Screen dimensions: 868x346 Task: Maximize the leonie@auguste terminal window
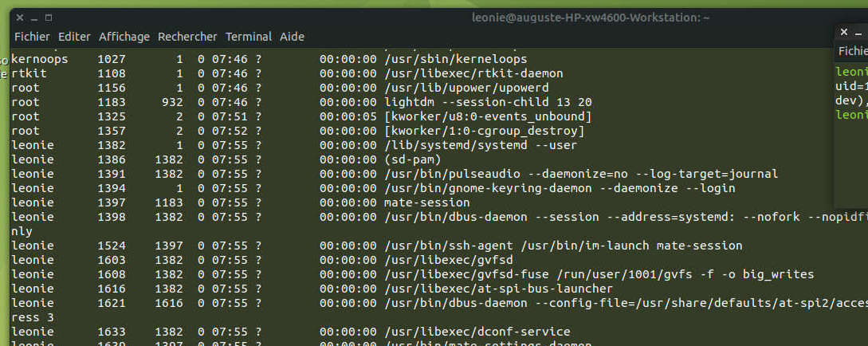[x=49, y=18]
